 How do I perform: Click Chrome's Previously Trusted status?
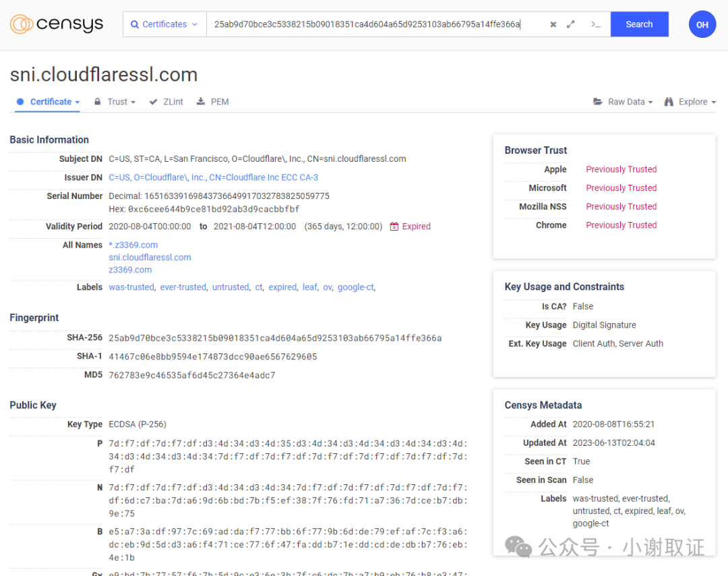pyautogui.click(x=621, y=225)
